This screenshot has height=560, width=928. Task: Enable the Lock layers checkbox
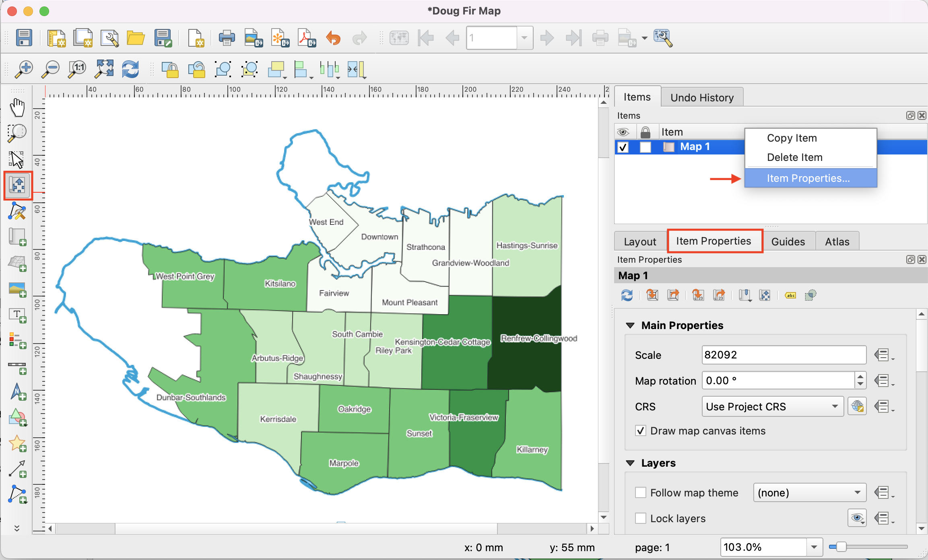pyautogui.click(x=641, y=518)
